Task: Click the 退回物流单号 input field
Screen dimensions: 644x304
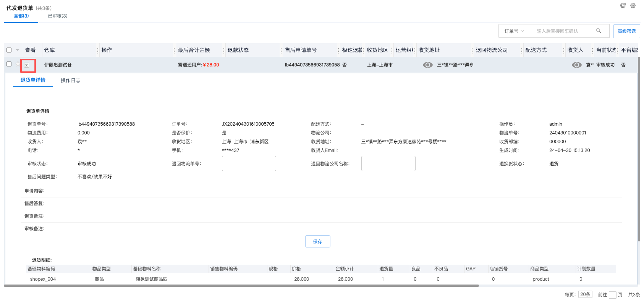Action: [x=249, y=163]
